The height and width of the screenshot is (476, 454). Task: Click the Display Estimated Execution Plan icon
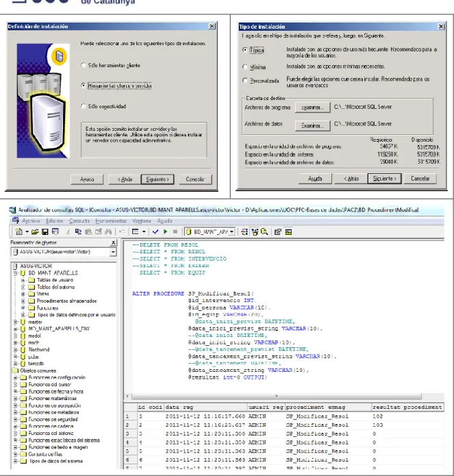click(x=244, y=232)
